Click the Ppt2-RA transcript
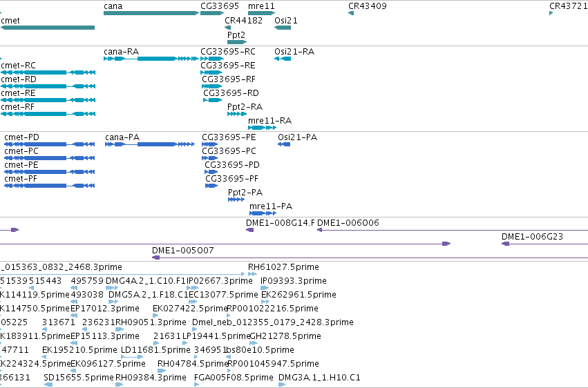 click(x=237, y=114)
